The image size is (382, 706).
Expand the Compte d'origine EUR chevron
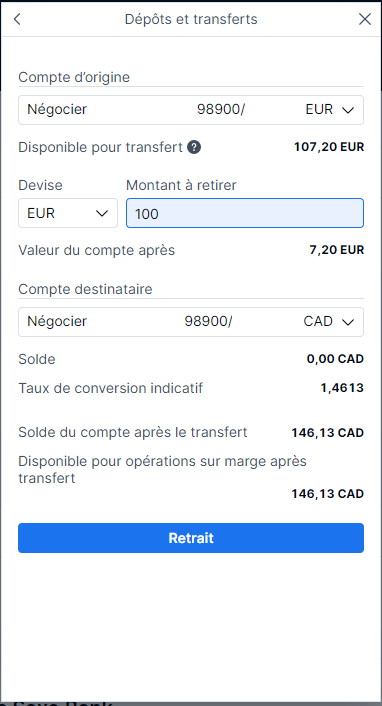[x=348, y=110]
